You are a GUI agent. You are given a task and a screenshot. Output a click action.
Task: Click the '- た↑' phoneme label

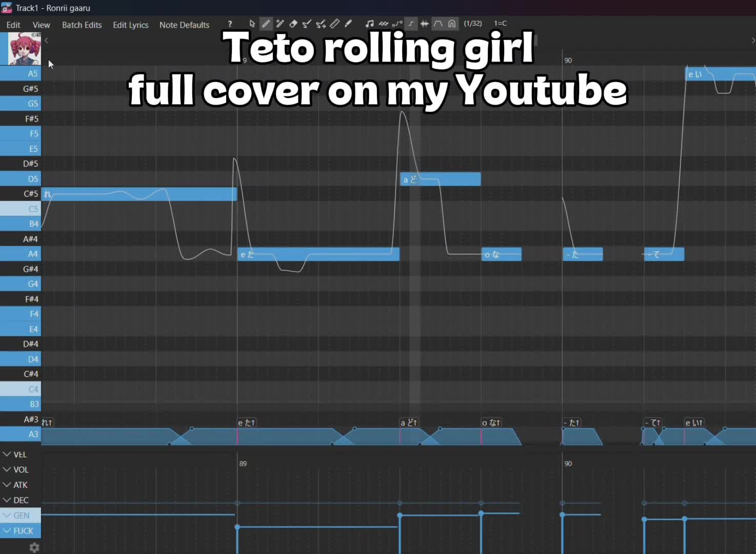(x=571, y=423)
